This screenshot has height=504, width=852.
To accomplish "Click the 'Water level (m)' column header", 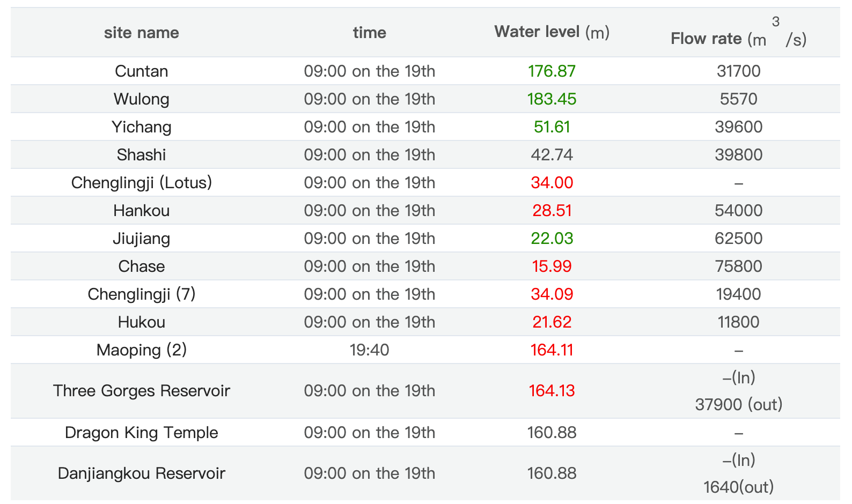I will 552,32.
